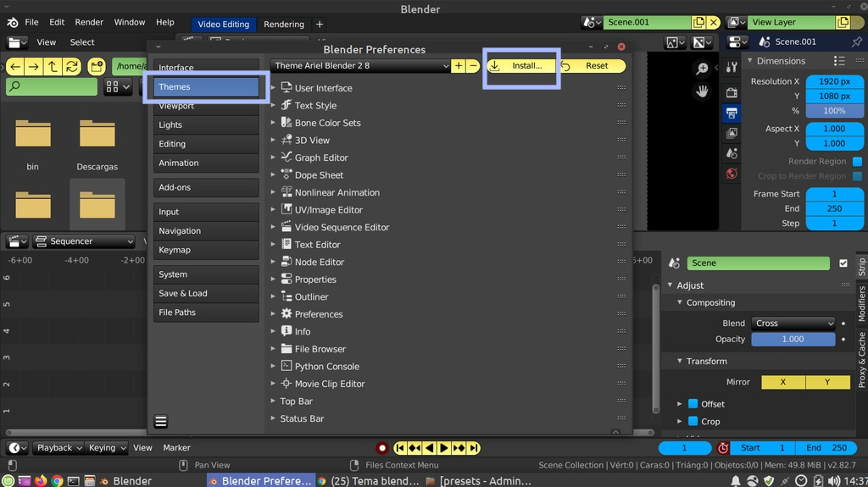
Task: Toggle Mirror X button
Action: 783,382
